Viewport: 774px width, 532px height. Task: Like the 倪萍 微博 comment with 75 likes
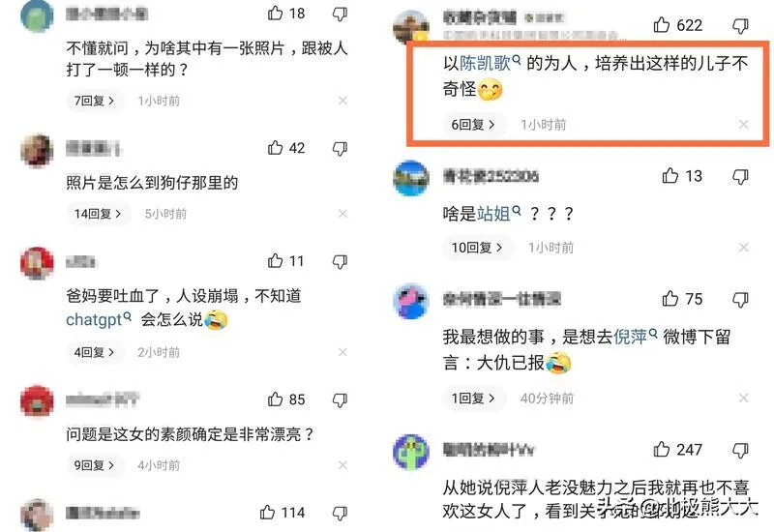coord(670,299)
